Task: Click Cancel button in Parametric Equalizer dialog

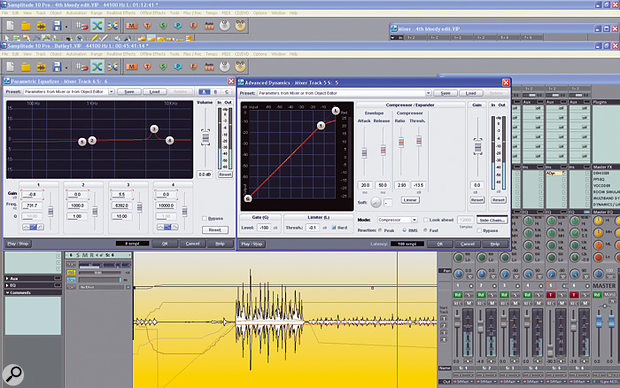Action: 193,244
